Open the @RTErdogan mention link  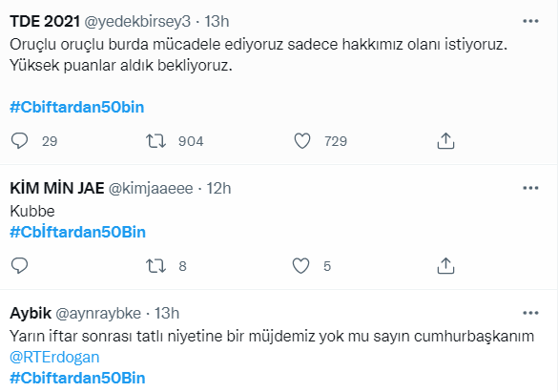coord(54,357)
